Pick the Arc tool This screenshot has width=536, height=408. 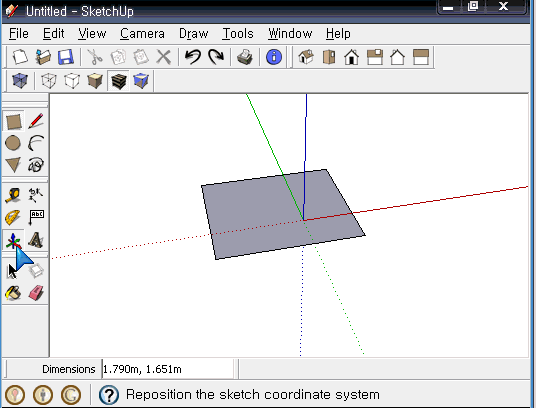click(x=36, y=143)
